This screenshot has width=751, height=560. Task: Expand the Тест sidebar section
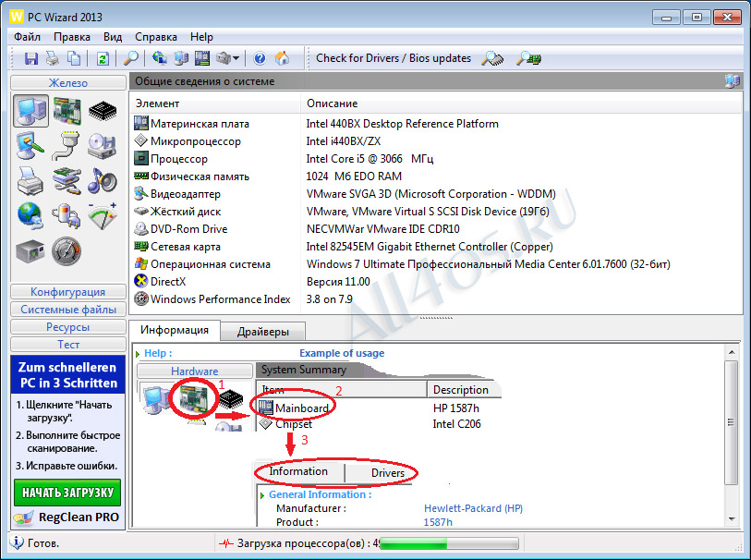pos(68,345)
